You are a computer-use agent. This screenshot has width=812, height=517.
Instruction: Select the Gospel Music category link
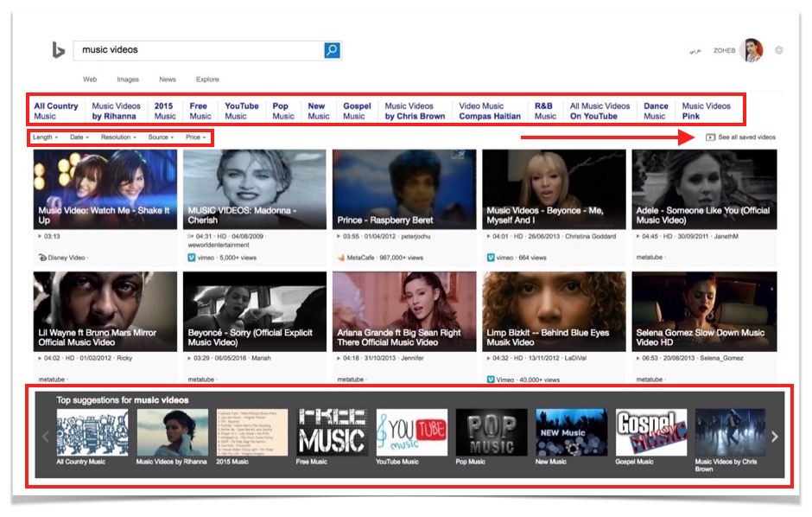pos(357,112)
